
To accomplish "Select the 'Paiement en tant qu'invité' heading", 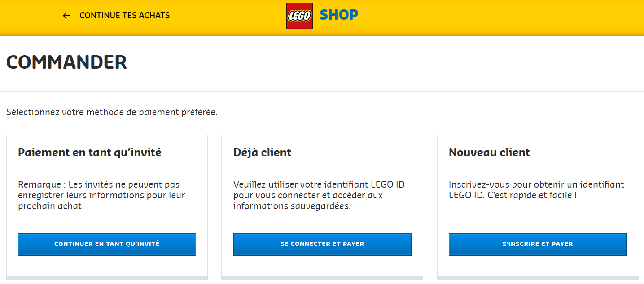I will click(x=90, y=153).
